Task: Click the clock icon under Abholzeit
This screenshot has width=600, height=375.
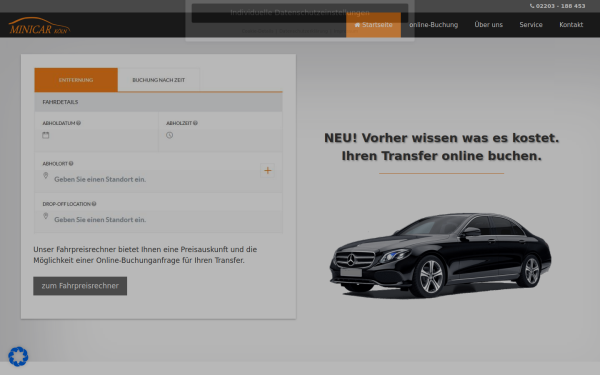Action: (170, 135)
